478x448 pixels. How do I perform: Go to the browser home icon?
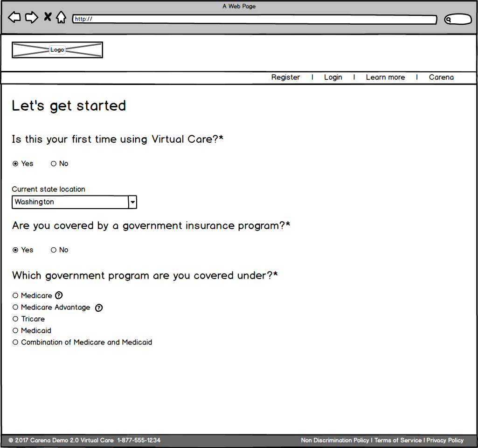tap(61, 17)
